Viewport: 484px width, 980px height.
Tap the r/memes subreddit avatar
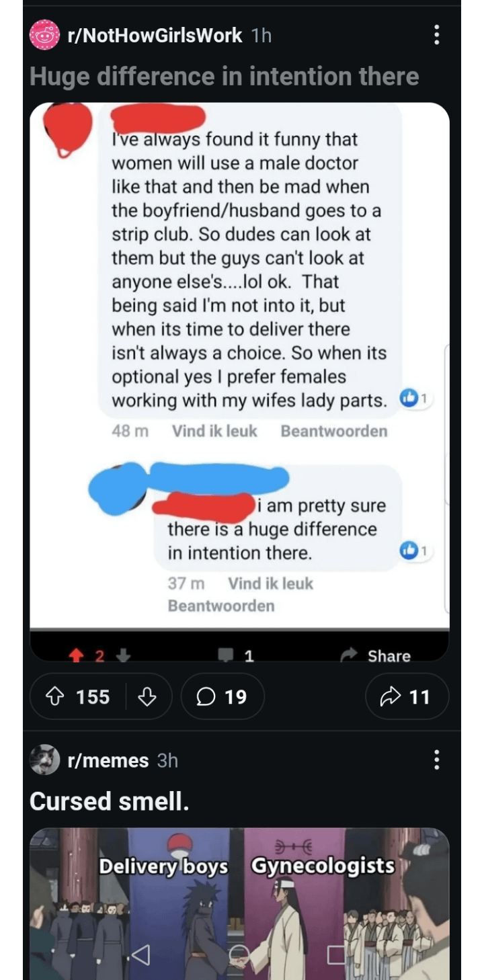44,760
